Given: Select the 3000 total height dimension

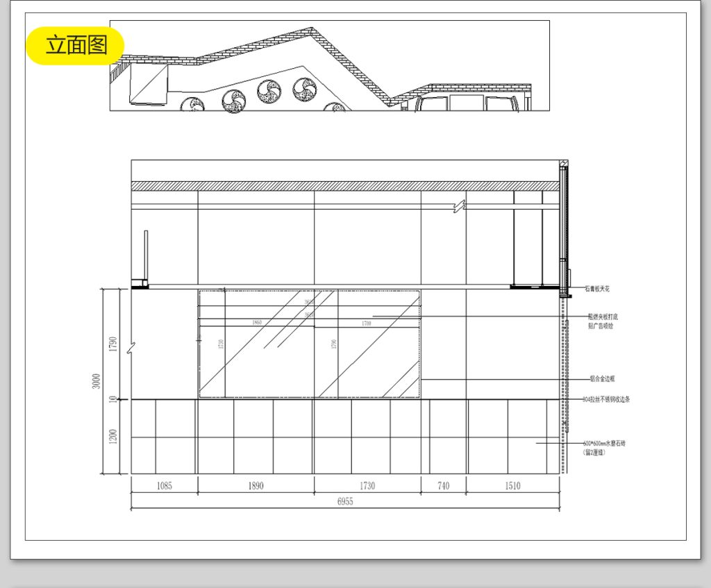Looking at the screenshot, I should click(97, 380).
